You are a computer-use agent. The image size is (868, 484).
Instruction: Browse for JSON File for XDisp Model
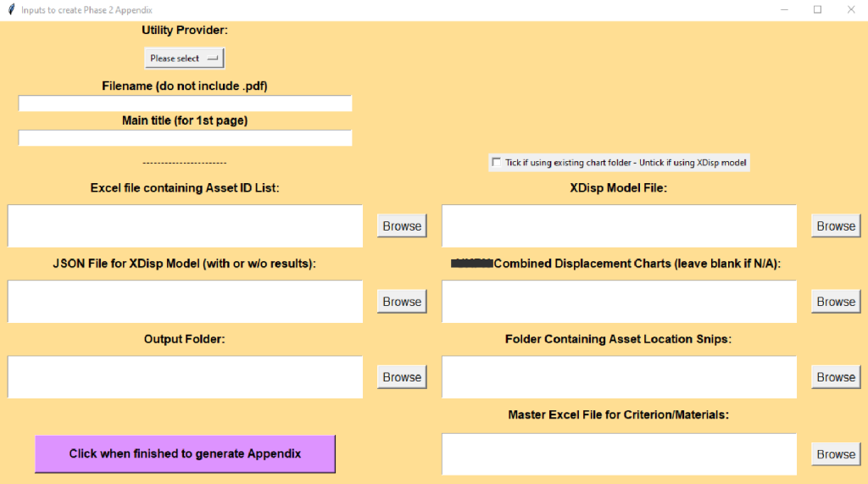(402, 302)
